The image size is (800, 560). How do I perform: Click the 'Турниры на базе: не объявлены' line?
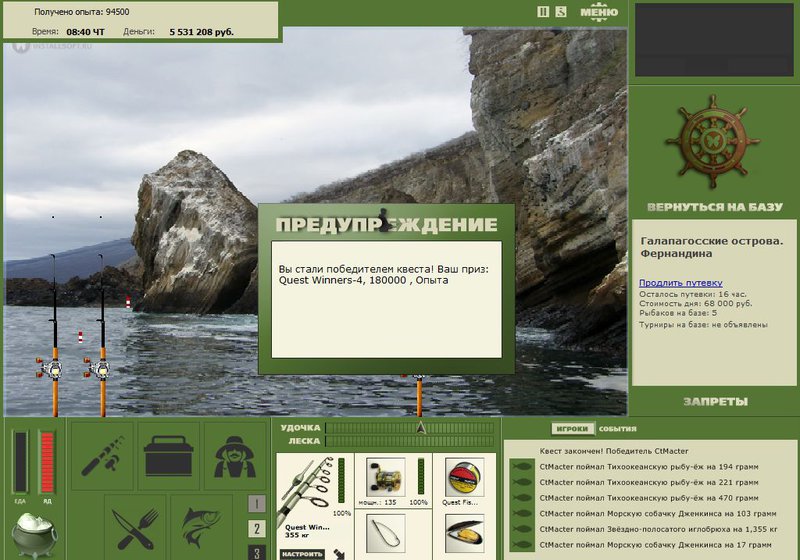coord(703,324)
